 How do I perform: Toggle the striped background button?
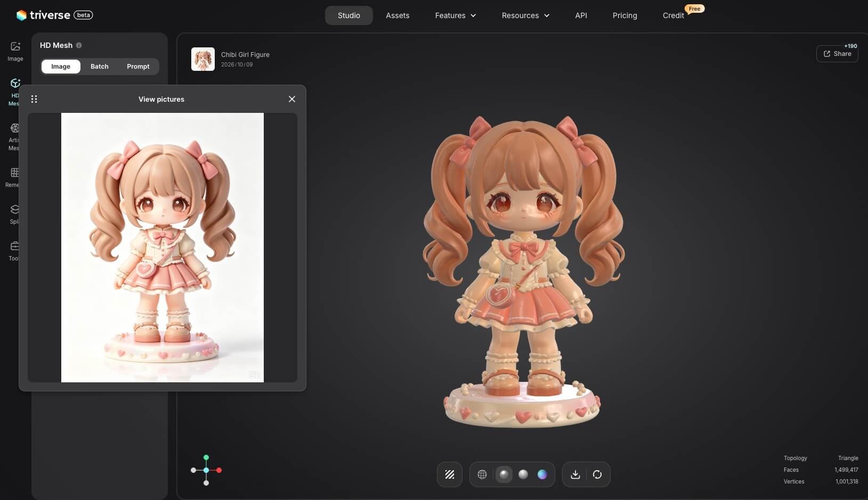click(x=450, y=474)
